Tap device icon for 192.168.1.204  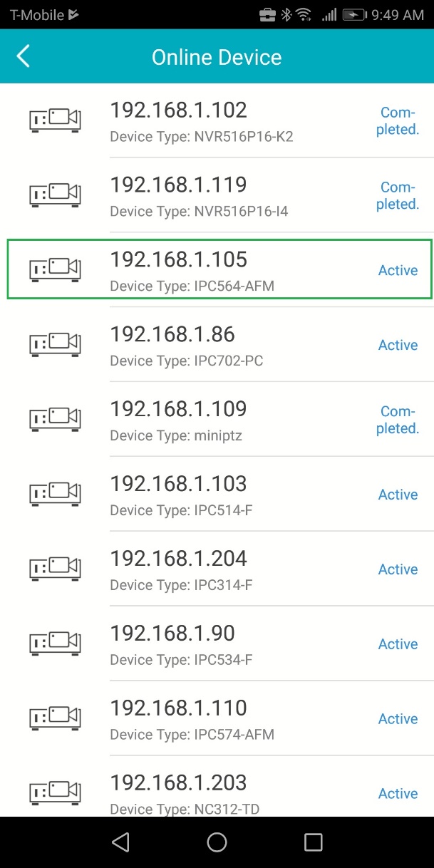55,569
